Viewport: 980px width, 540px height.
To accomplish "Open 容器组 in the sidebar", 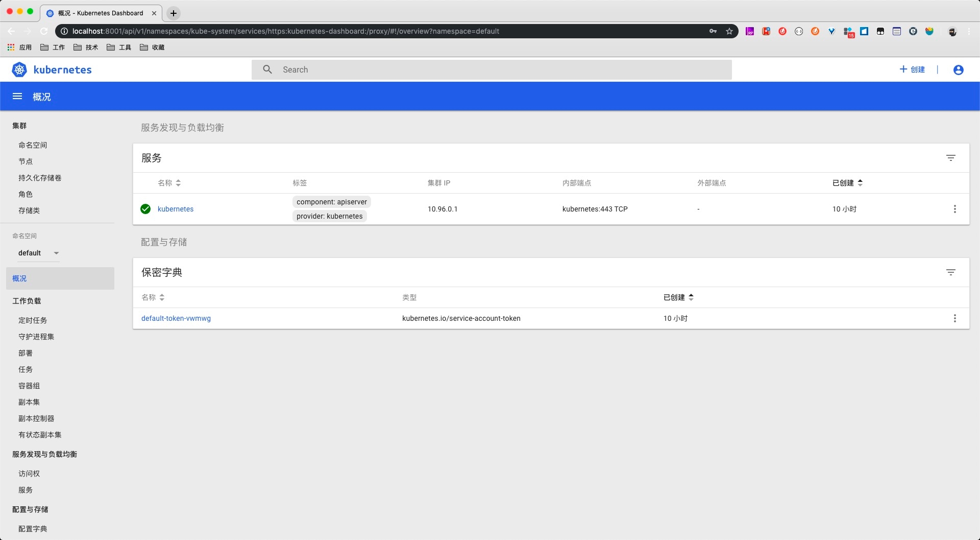I will pos(29,386).
